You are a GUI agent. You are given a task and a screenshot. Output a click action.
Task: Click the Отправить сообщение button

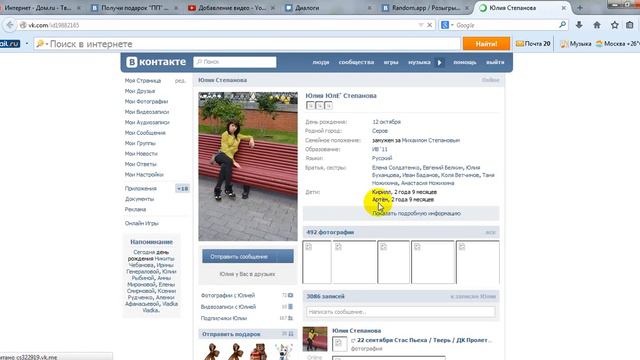tap(248, 256)
